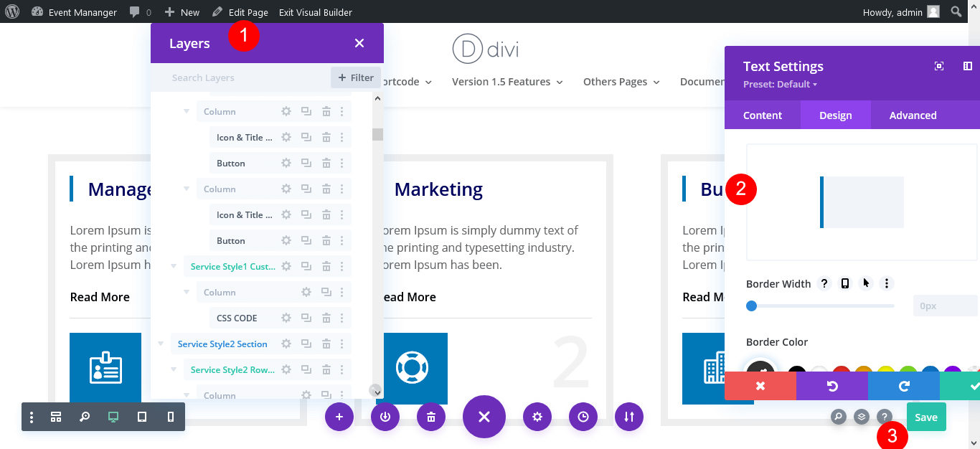
Task: Switch to phone view mode
Action: click(171, 417)
